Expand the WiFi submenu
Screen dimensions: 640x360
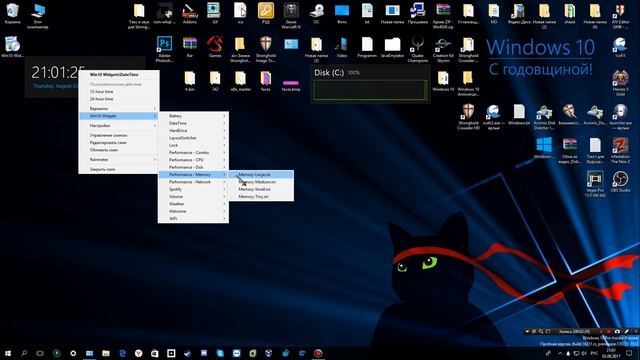193,219
